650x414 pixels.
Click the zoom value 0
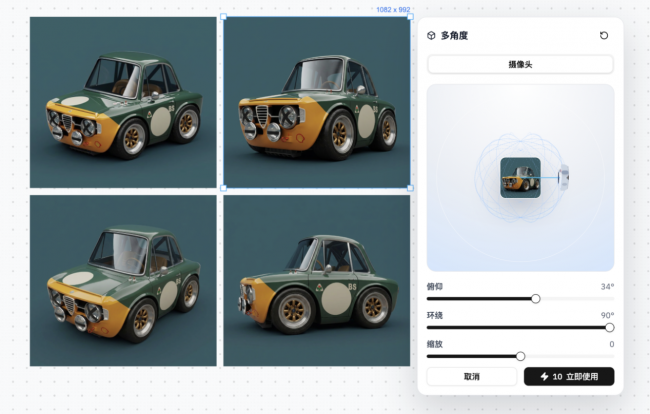pyautogui.click(x=612, y=344)
